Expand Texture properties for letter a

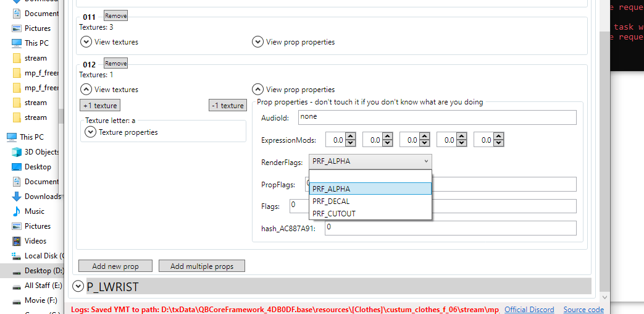[x=90, y=132]
